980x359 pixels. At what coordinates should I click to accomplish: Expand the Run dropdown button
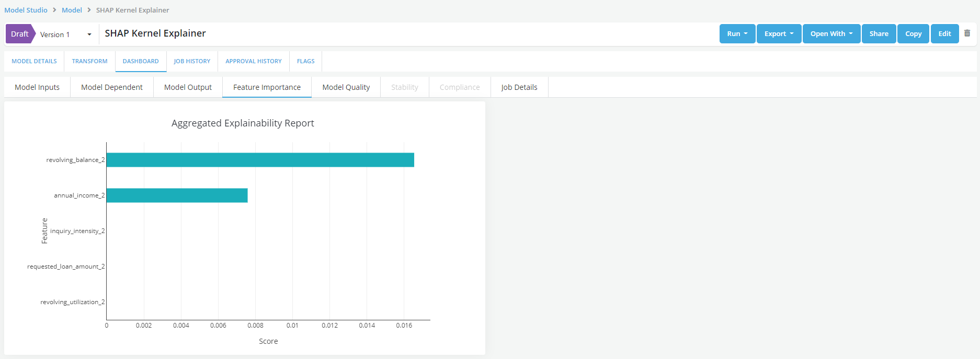click(x=737, y=34)
